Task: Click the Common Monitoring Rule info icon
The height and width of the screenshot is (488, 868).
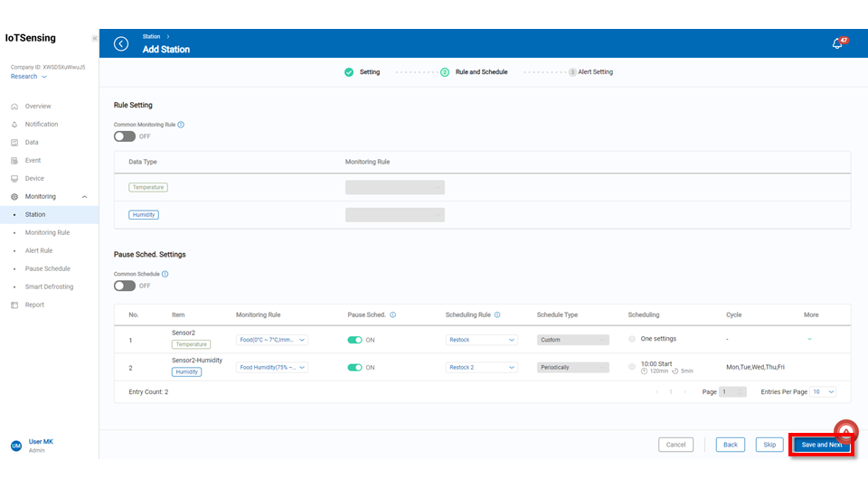Action: click(x=181, y=125)
